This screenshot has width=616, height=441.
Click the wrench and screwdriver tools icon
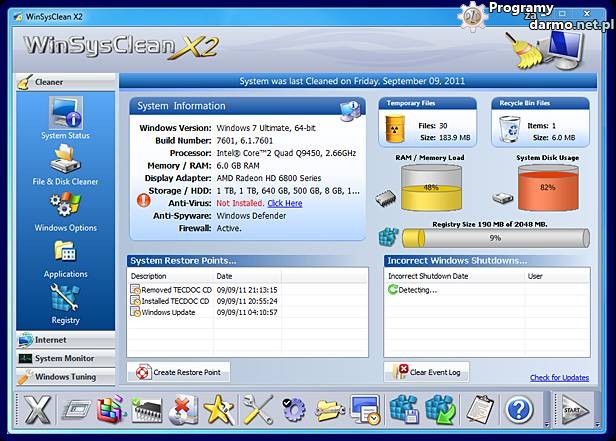coord(257,410)
